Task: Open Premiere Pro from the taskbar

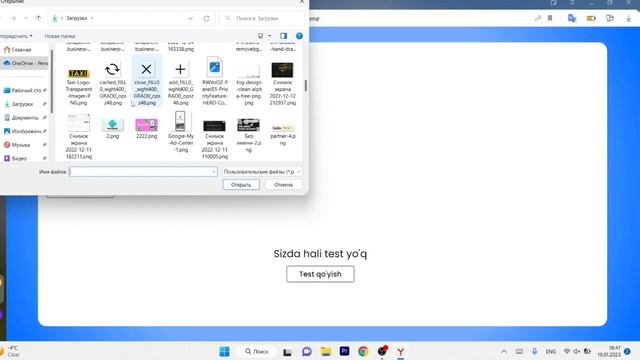Action: point(344,351)
